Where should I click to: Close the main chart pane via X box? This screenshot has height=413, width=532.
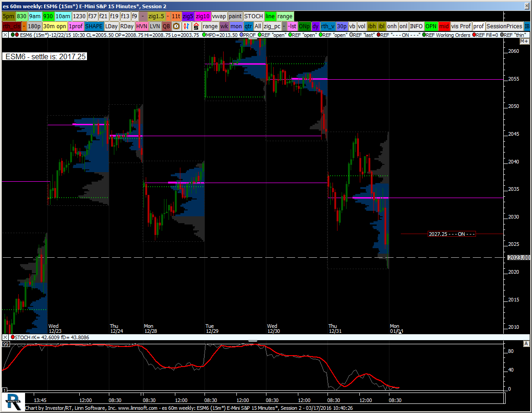coord(5,35)
